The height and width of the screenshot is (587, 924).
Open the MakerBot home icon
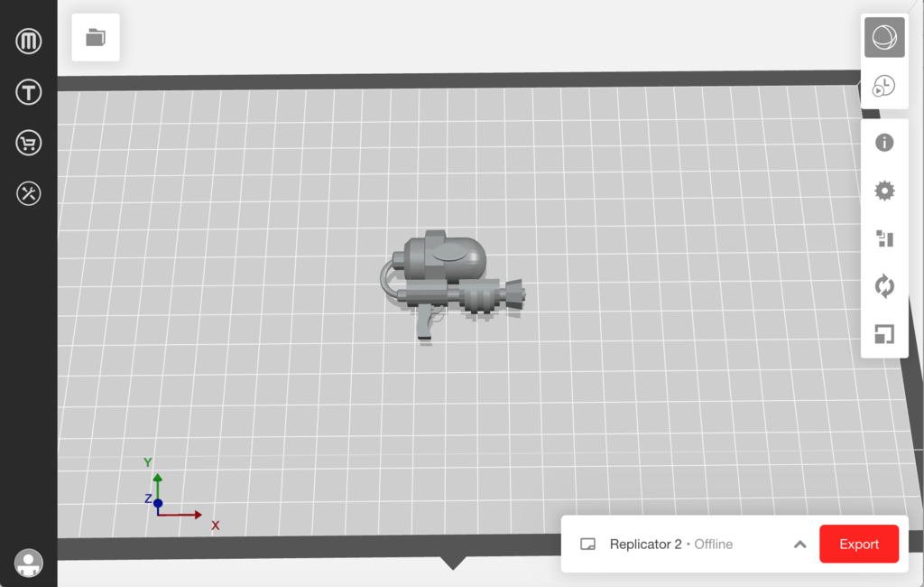tap(28, 42)
